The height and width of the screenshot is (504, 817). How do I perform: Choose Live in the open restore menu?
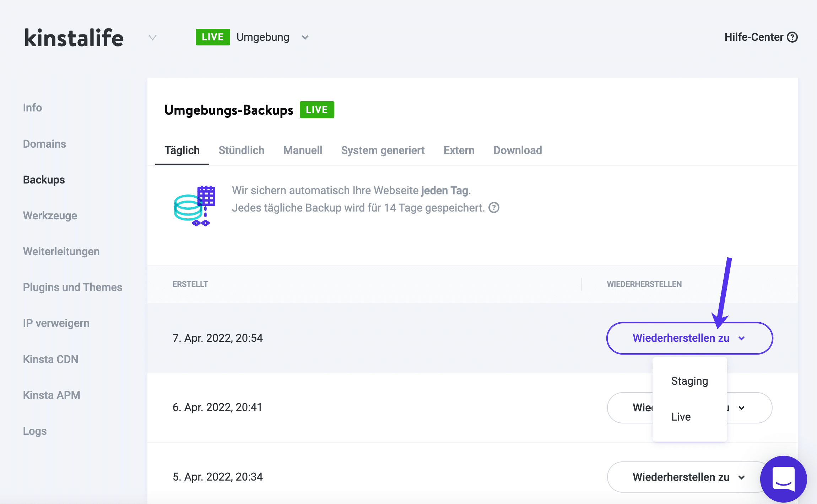point(681,416)
